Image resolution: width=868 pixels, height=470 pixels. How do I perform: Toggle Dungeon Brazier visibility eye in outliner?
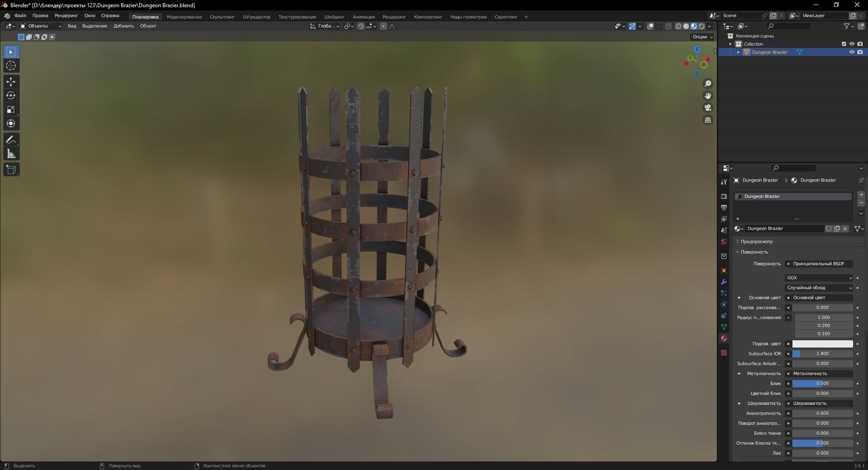click(852, 52)
